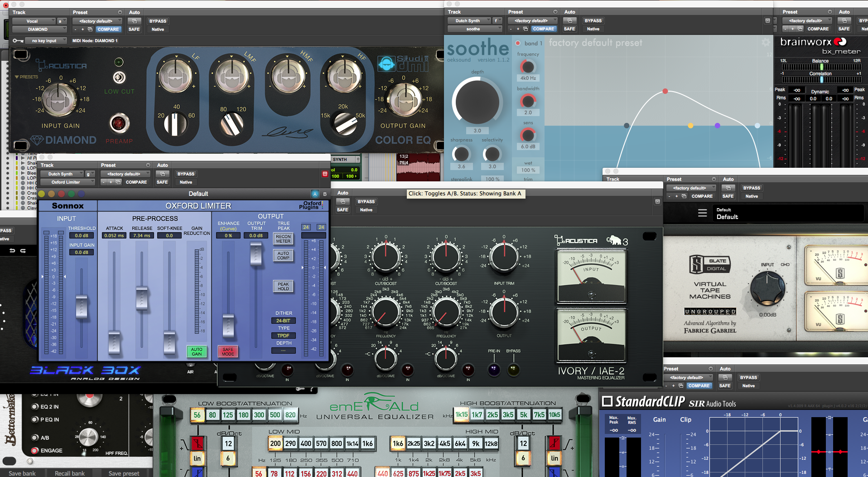Open soothe settings gear icon

766,42
